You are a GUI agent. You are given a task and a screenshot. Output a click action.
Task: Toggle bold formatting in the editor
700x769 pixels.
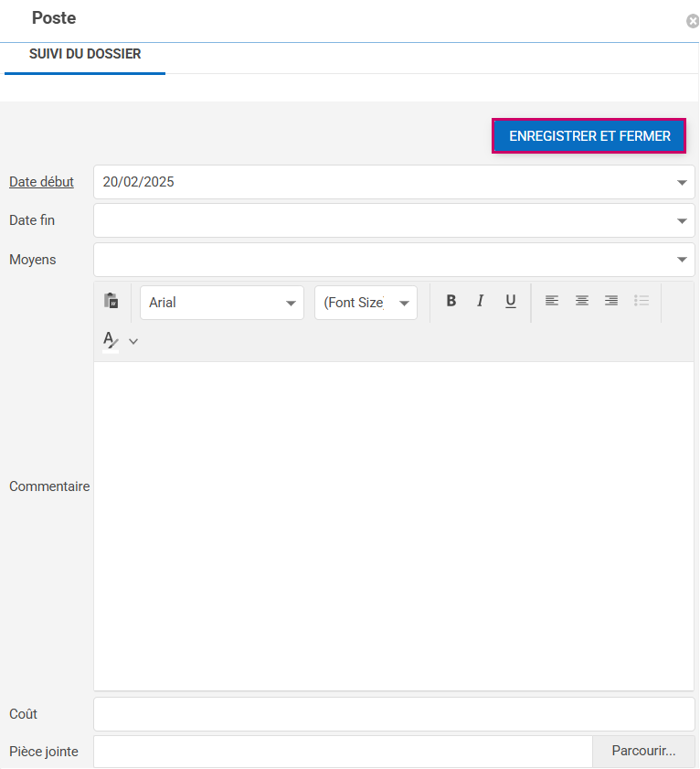pyautogui.click(x=451, y=301)
